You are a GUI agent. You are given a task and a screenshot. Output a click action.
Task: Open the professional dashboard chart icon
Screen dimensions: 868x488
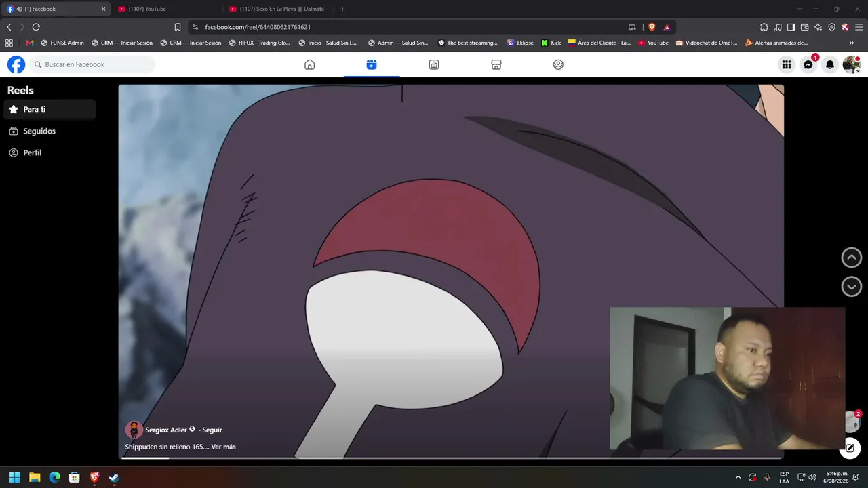click(434, 64)
